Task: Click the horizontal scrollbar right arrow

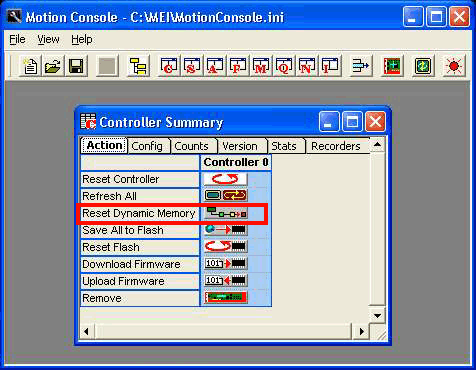Action: pos(361,332)
